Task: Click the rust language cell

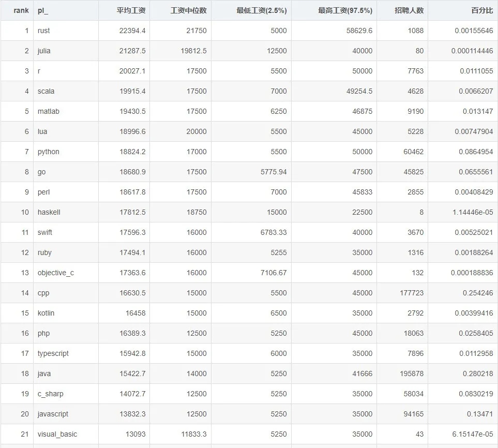Action: pyautogui.click(x=44, y=31)
